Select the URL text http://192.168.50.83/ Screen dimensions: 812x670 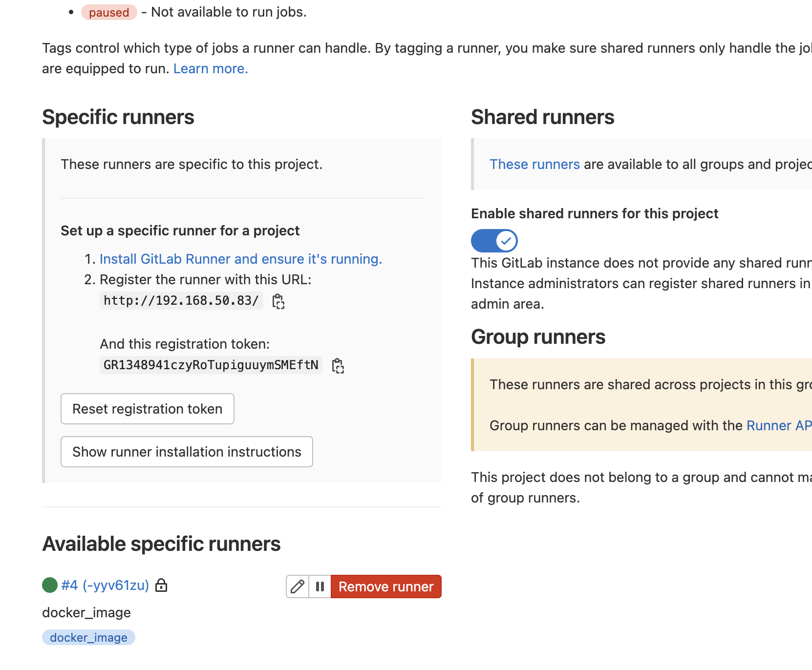click(181, 300)
